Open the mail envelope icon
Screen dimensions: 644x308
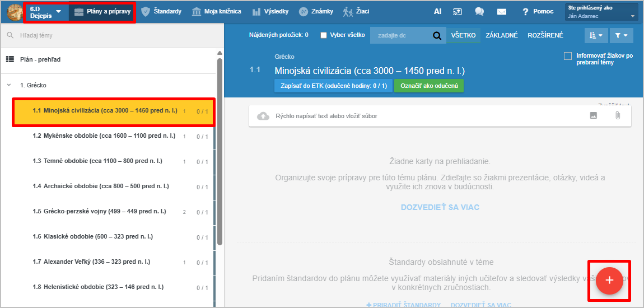coord(502,12)
